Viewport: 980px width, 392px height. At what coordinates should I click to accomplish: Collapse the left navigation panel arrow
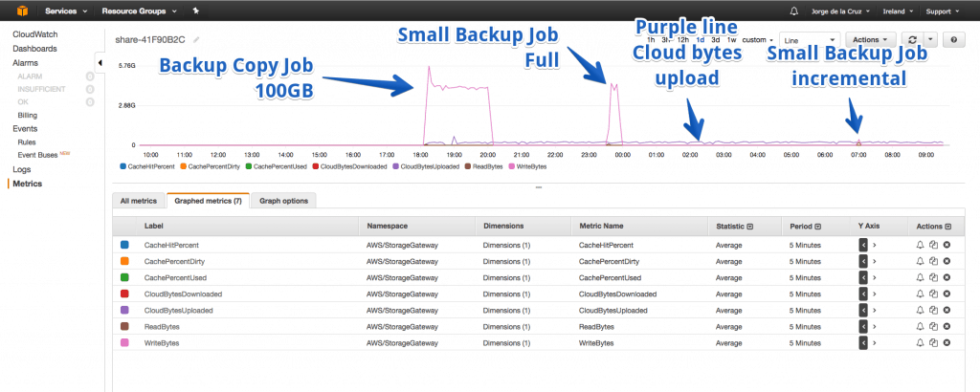[100, 62]
